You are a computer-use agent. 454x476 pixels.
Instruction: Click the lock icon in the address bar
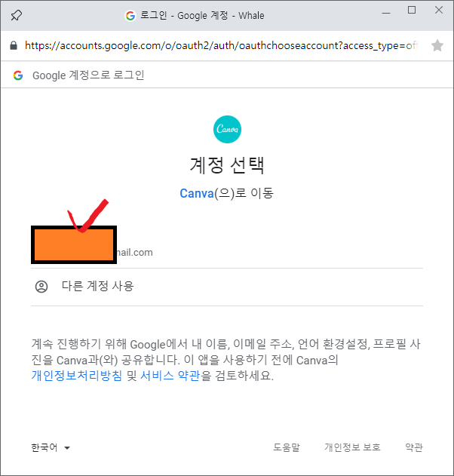coord(14,45)
